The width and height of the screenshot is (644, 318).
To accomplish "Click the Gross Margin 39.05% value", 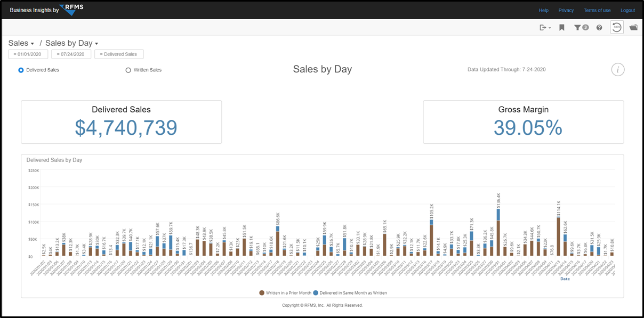I will 528,128.
